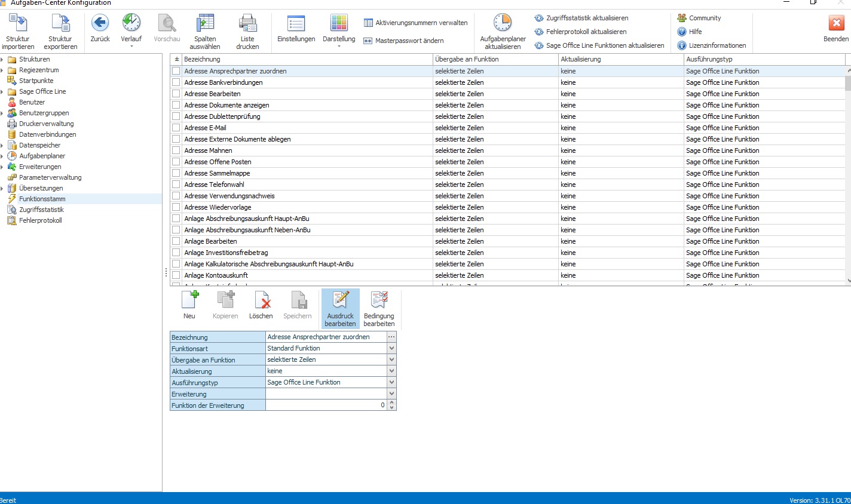Check the box for Adresse Bankverbindungen

[x=176, y=82]
